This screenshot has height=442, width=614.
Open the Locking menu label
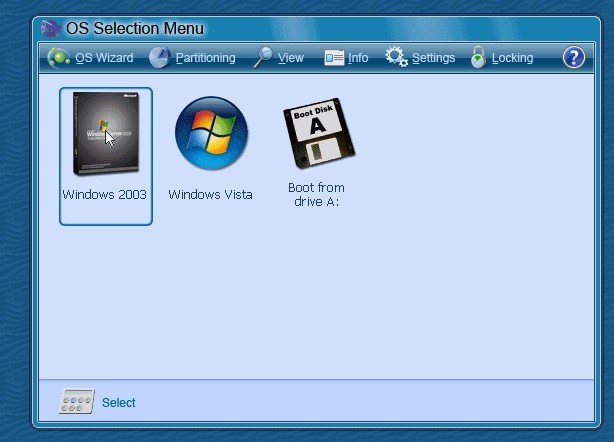coord(513,58)
